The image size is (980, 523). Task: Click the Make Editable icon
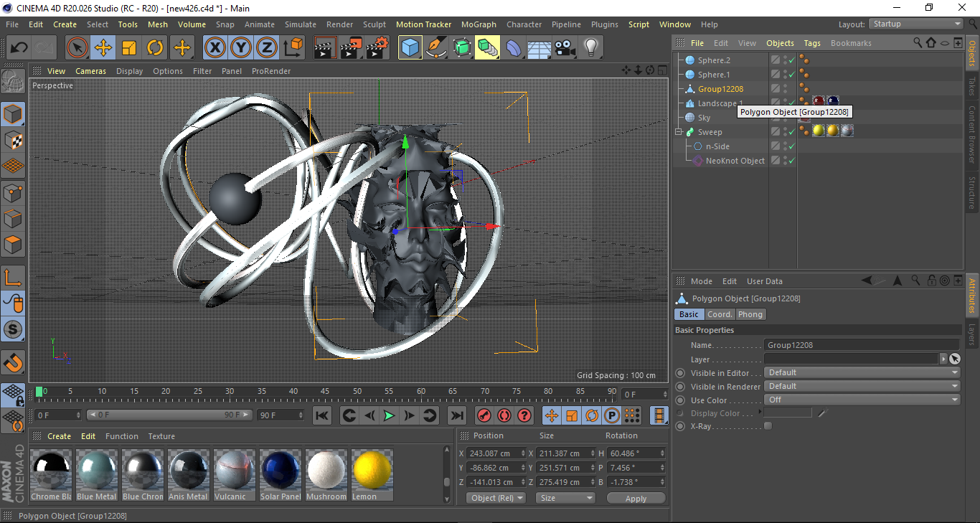[13, 83]
